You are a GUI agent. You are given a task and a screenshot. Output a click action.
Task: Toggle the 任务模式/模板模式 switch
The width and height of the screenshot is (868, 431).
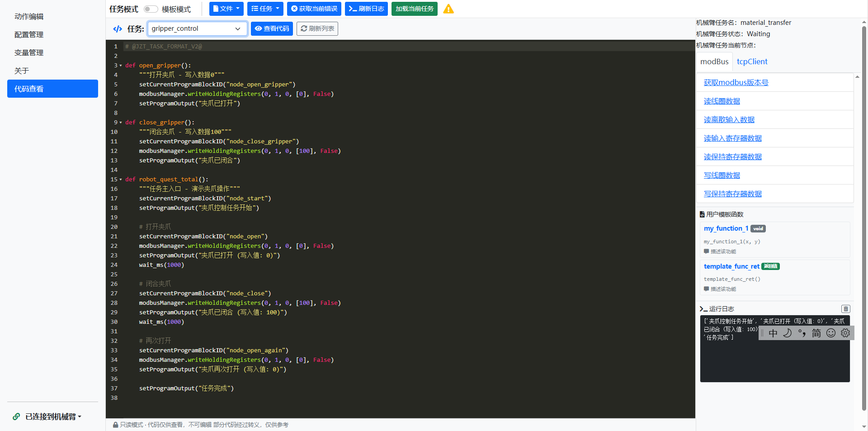[151, 9]
